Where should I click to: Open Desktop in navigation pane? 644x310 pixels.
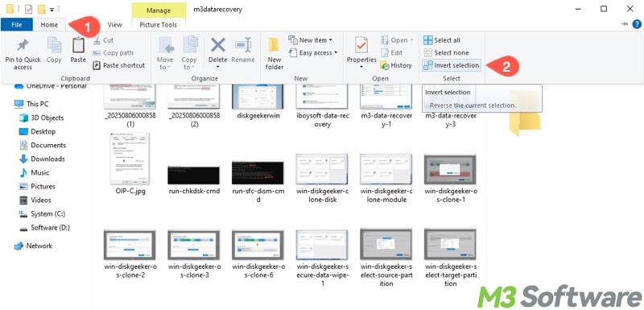[37, 131]
